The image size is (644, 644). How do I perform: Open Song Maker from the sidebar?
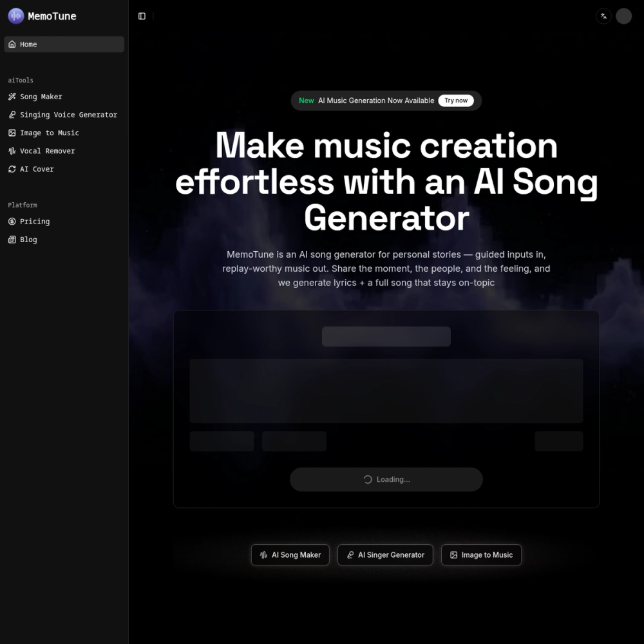pos(64,97)
